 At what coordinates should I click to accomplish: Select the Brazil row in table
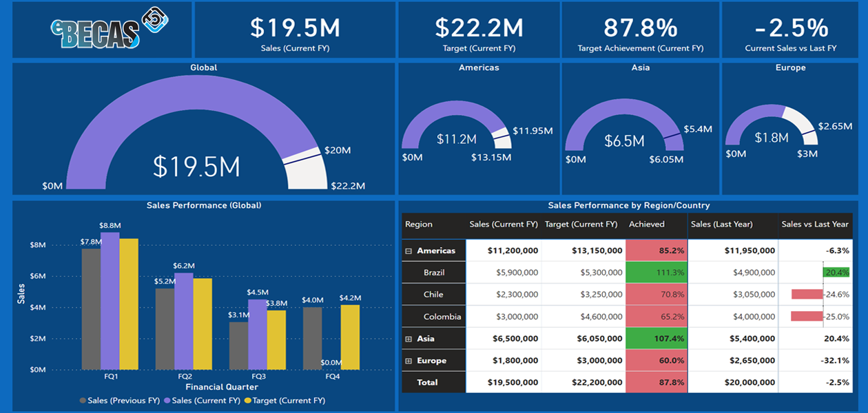pos(434,273)
